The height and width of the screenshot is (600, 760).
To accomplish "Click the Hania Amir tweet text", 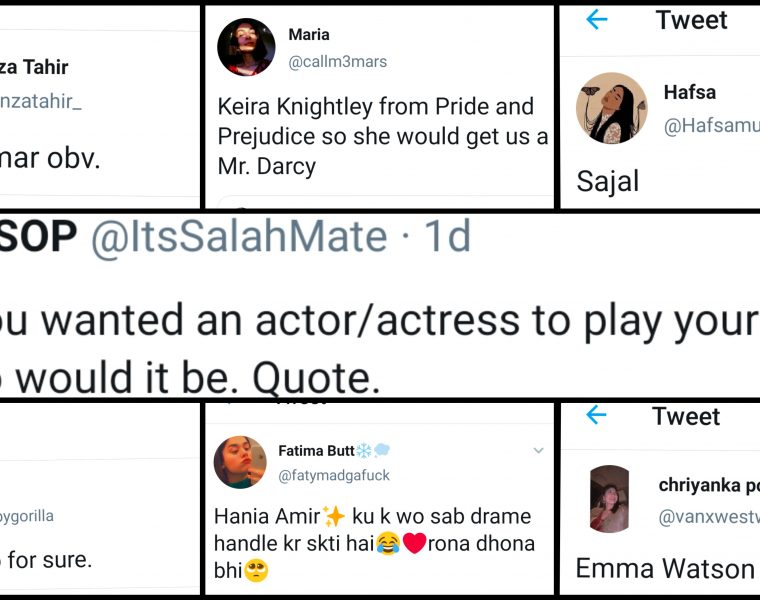I will 373,544.
